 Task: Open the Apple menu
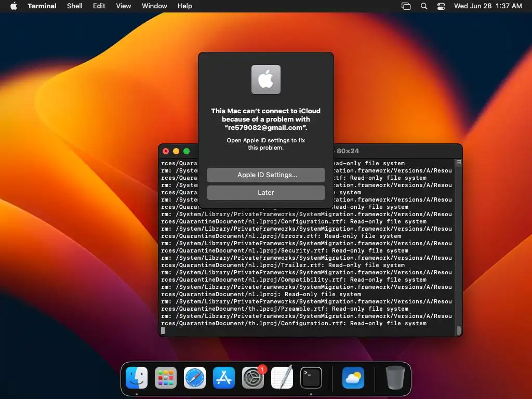coord(14,6)
